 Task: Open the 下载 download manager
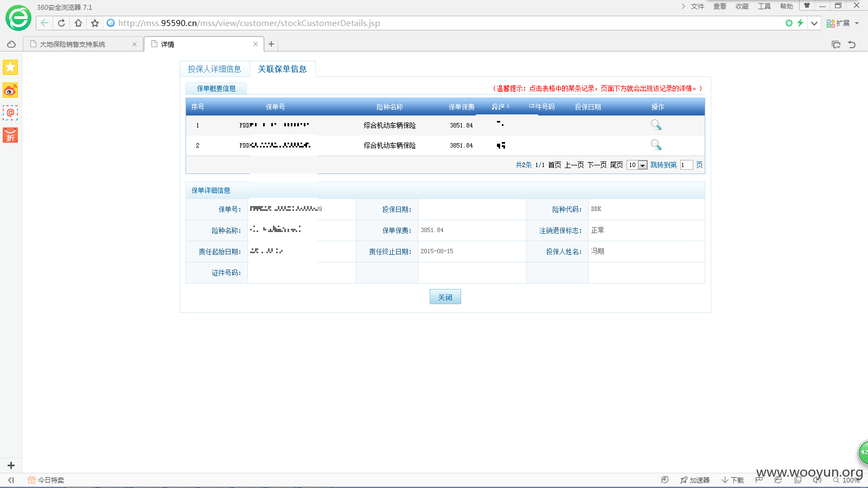(x=733, y=480)
